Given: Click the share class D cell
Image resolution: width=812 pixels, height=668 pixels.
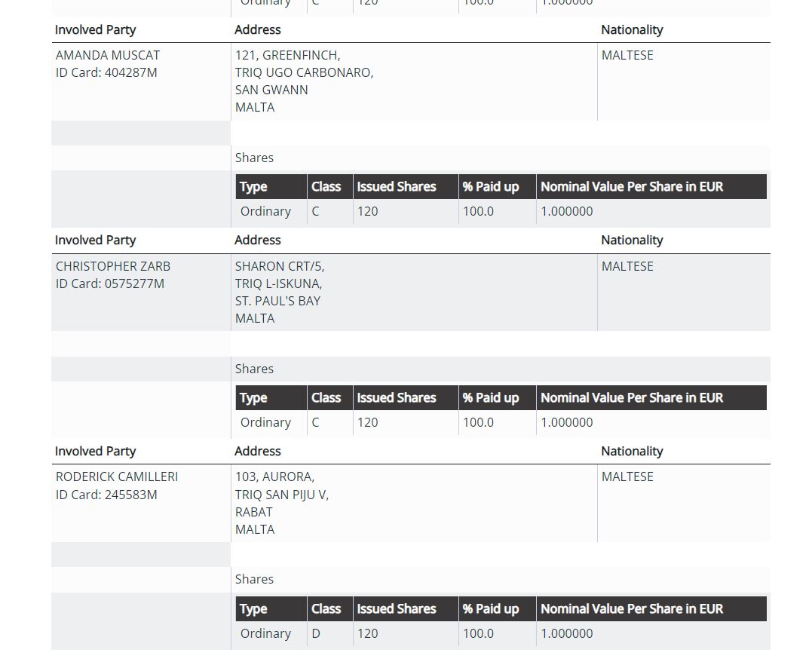Looking at the screenshot, I should coord(316,633).
